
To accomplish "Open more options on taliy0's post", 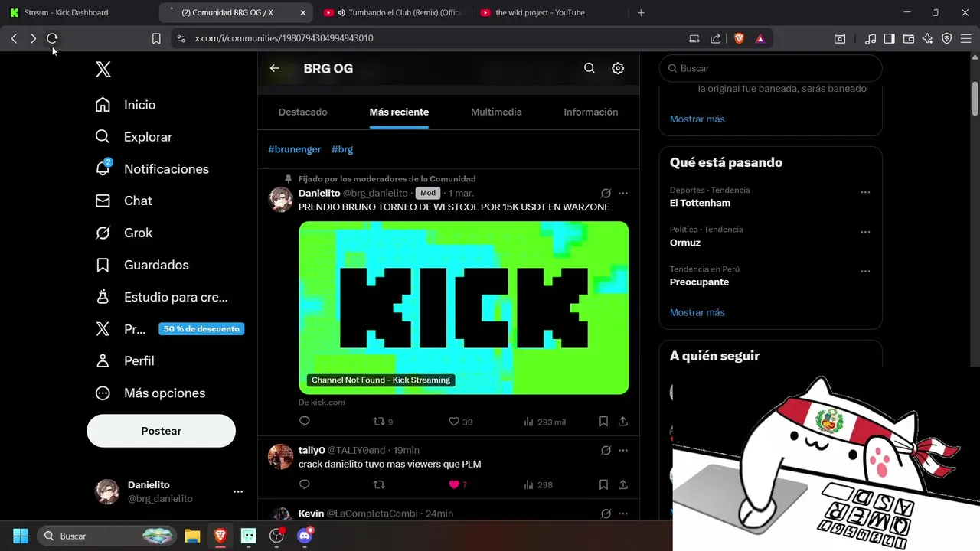I will [622, 451].
